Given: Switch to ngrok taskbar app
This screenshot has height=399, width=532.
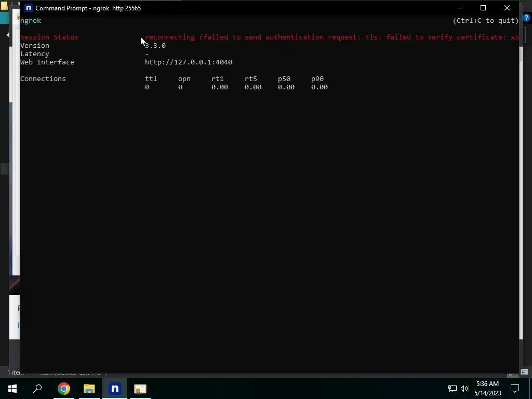Looking at the screenshot, I should 115,389.
